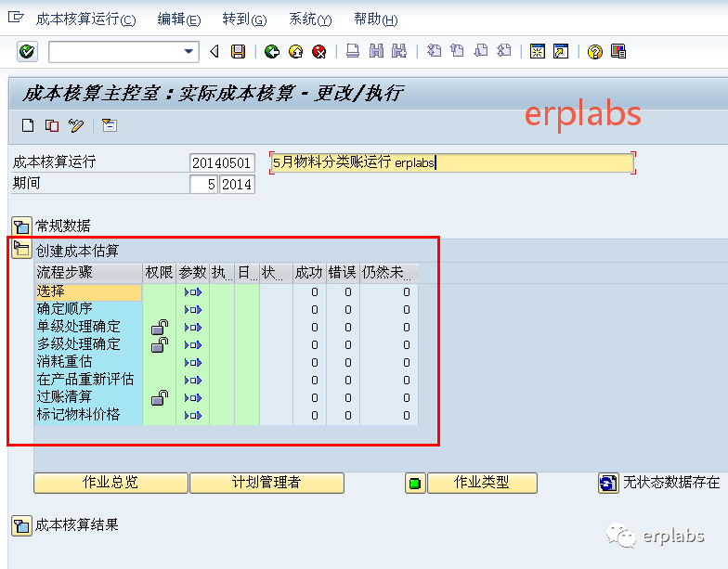This screenshot has height=569, width=728.
Task: Click the Create Shortcut icon
Action: 561,52
